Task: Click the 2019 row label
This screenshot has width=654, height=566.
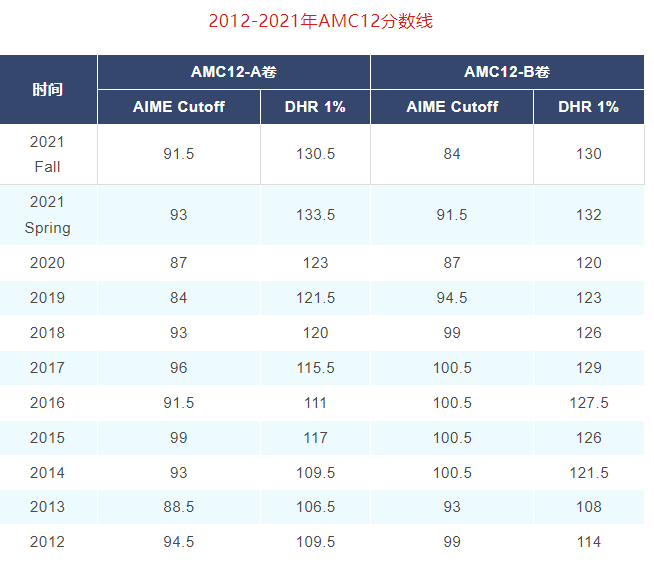Action: tap(48, 298)
